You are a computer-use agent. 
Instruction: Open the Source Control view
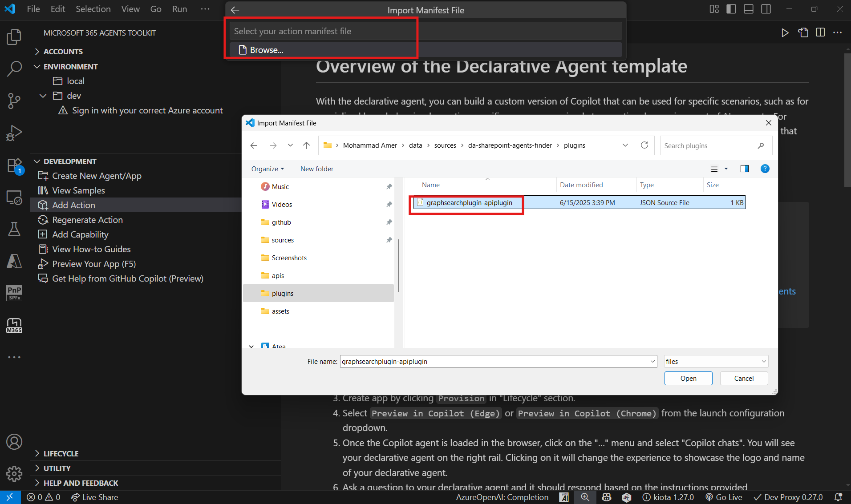click(14, 101)
